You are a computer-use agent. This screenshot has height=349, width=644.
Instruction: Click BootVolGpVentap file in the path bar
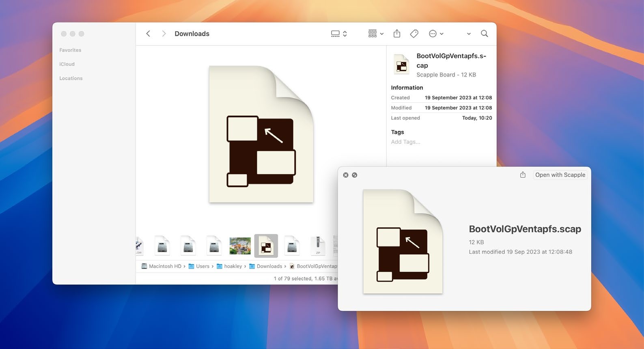tap(314, 266)
